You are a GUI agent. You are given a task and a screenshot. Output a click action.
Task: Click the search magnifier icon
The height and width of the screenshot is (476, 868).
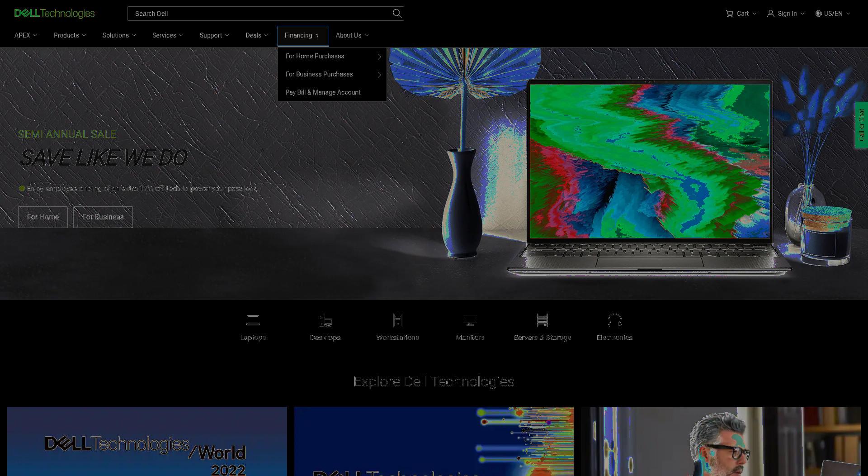397,14
